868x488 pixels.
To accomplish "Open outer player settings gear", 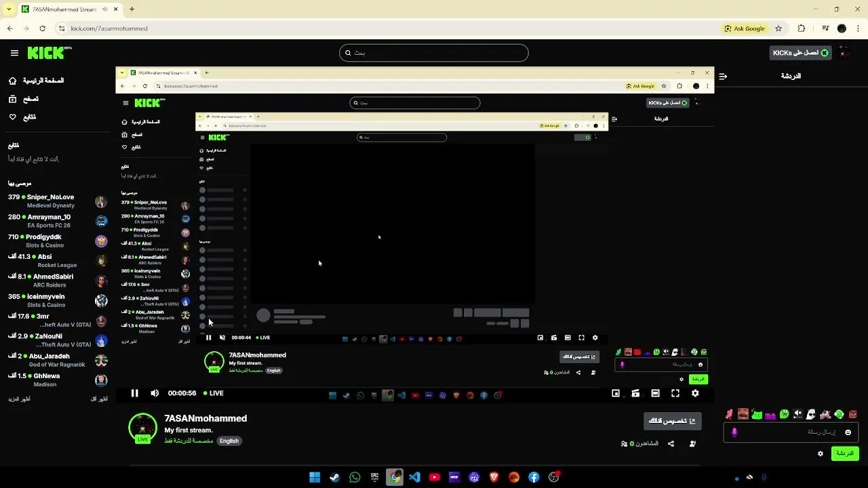I will [x=695, y=393].
